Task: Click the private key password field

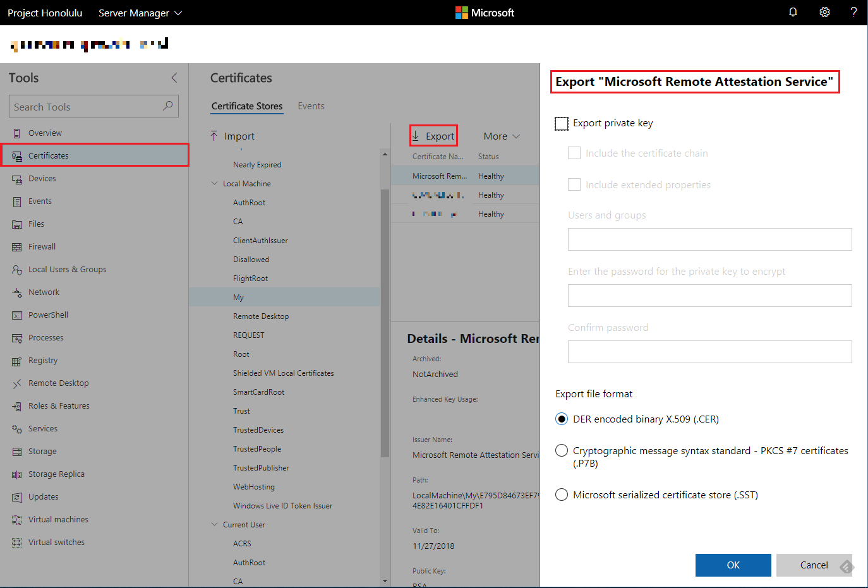Action: click(710, 296)
